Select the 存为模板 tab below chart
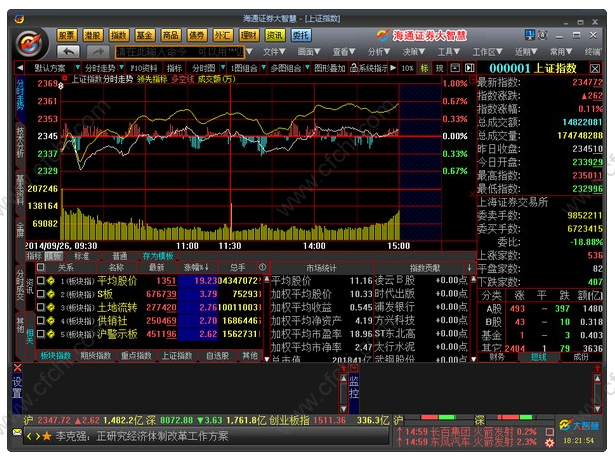615x460 pixels. click(x=158, y=256)
